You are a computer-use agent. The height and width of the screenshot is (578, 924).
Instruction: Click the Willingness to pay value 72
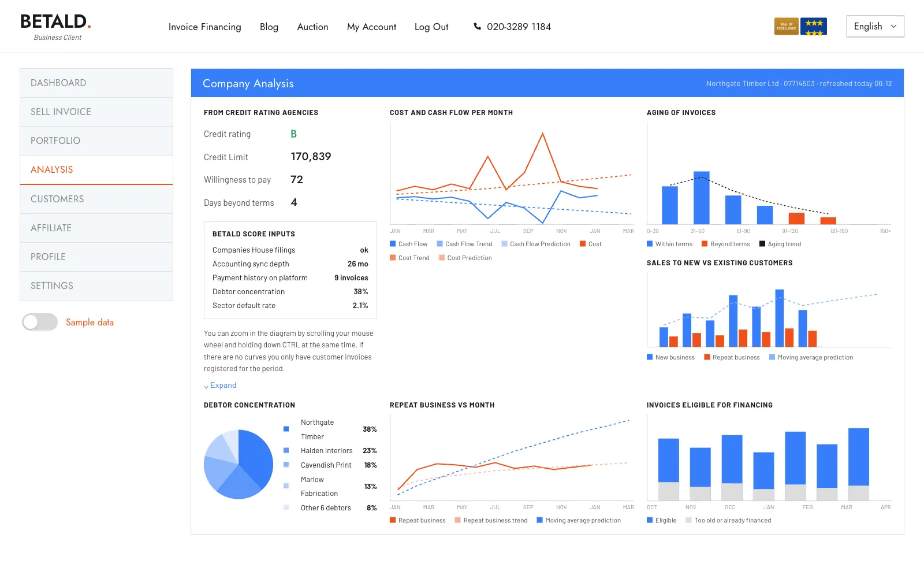297,180
